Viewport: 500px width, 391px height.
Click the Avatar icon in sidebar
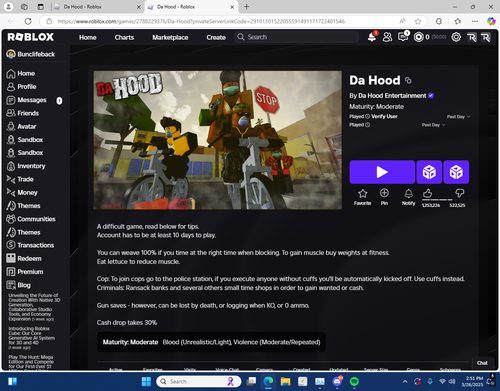click(11, 126)
